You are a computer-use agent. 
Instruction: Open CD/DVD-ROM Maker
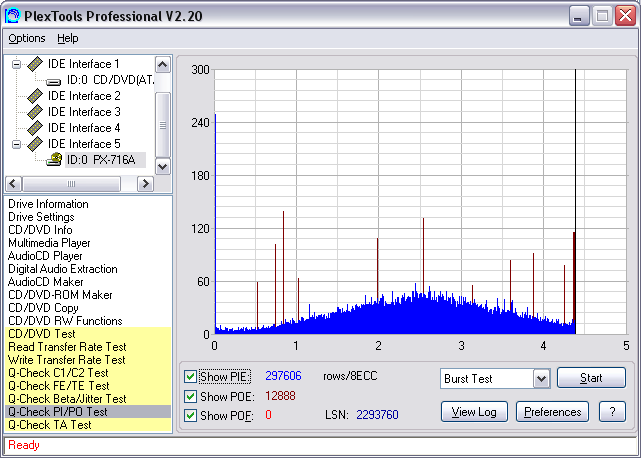60,295
